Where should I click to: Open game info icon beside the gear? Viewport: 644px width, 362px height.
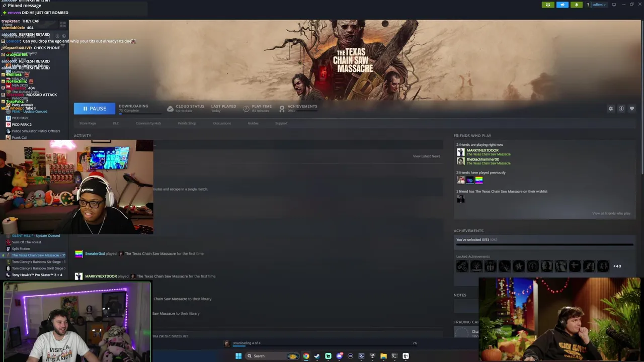click(x=621, y=109)
